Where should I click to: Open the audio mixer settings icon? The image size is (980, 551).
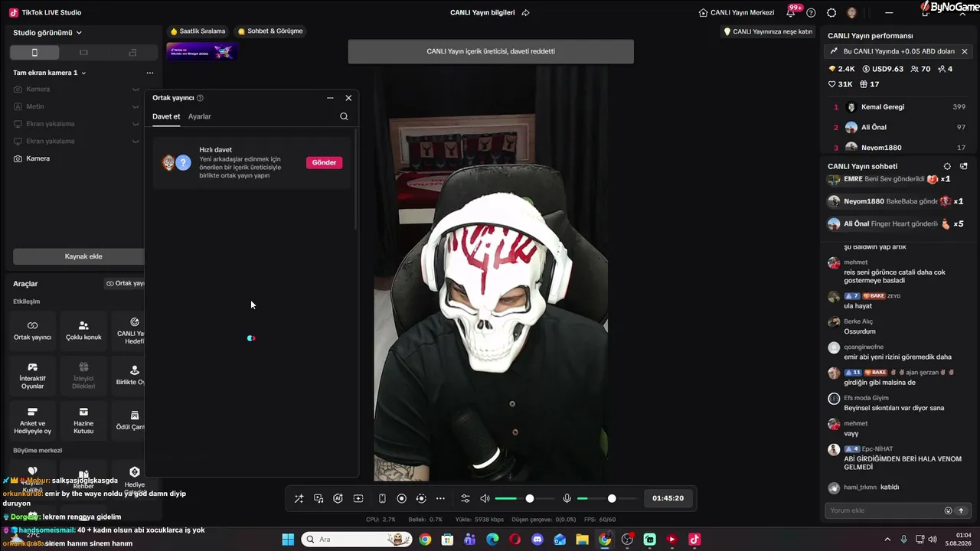click(465, 498)
